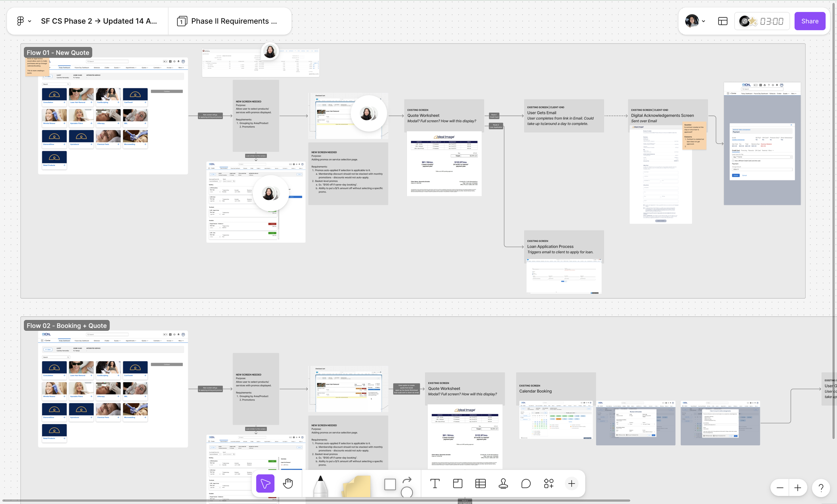Zoom out with the minus button
The image size is (837, 504).
780,488
